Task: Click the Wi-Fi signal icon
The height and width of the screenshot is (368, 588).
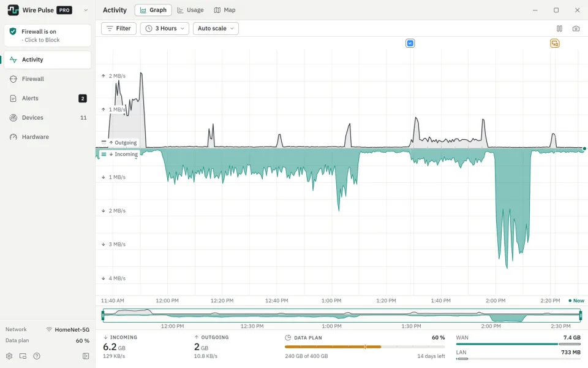Action: tap(49, 330)
